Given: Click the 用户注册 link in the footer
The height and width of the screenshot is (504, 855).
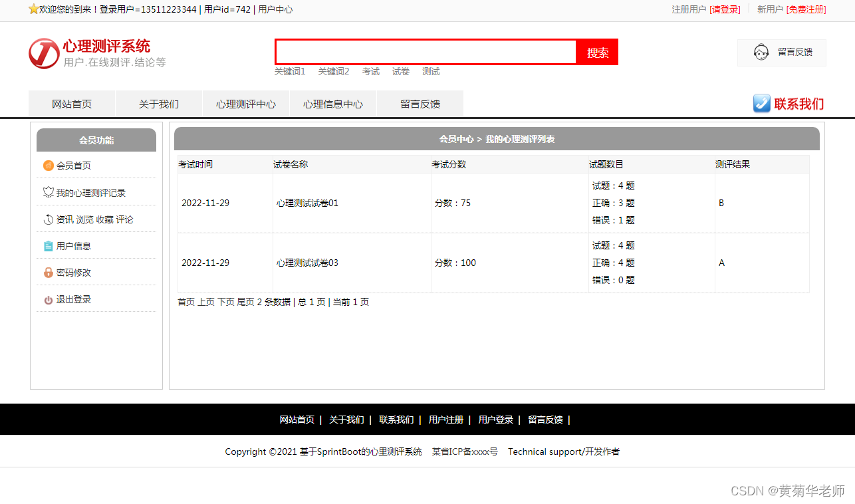Looking at the screenshot, I should (x=446, y=420).
